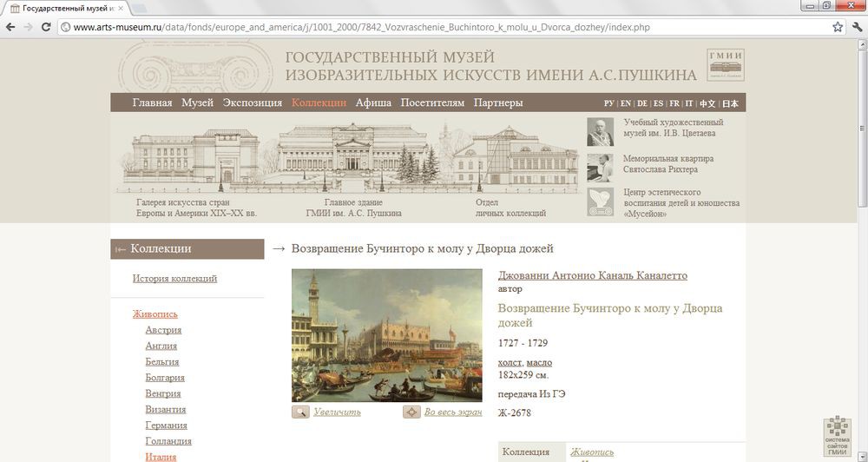
Task: Click the magnifier icon beside Увеличить
Action: point(300,412)
